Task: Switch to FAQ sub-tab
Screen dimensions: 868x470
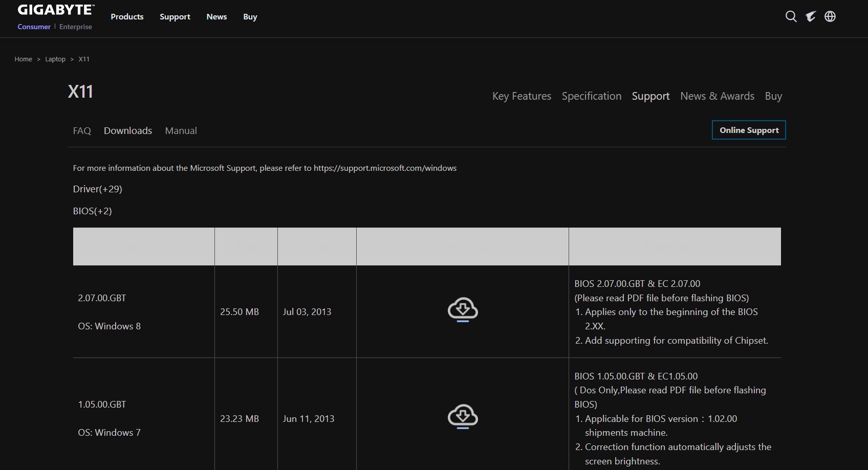Action: point(82,131)
